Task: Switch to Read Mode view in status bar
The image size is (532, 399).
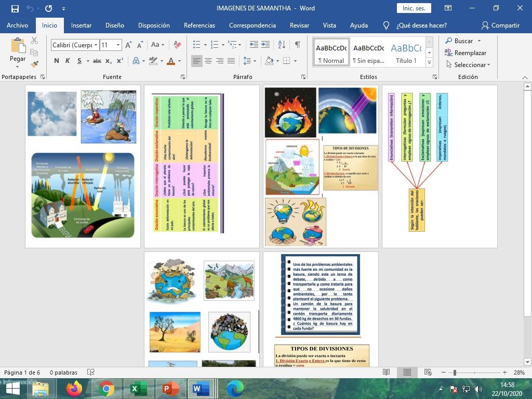Action: coord(386,373)
